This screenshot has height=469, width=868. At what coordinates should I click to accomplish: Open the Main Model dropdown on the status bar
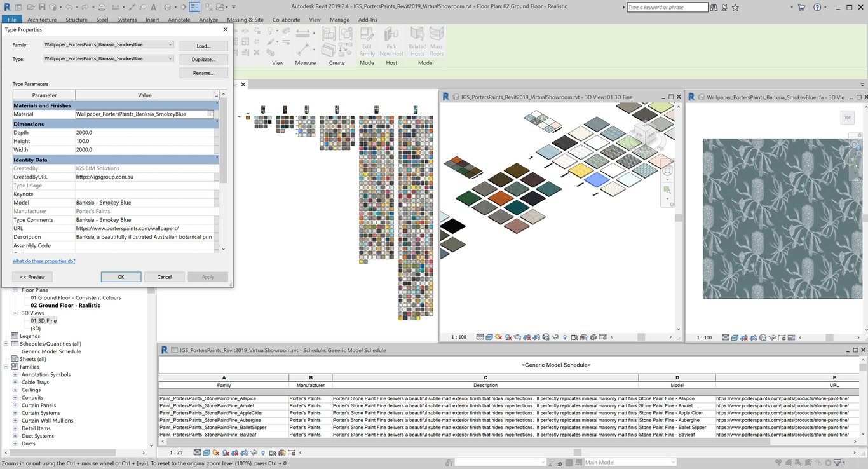[672, 462]
